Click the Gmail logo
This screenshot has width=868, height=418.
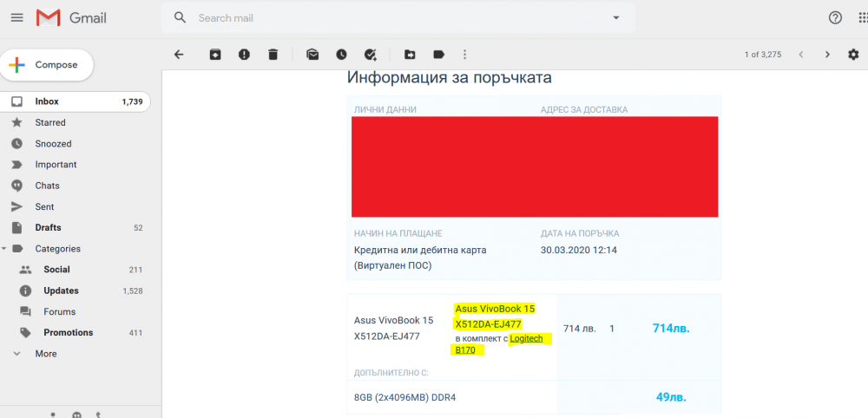click(71, 18)
